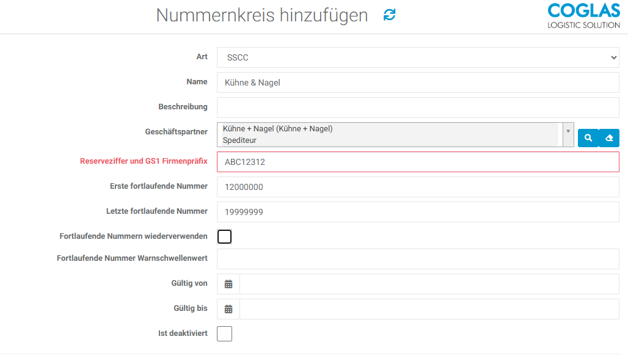This screenshot has width=628, height=364.
Task: Open the Gültig von calendar picker
Action: [228, 284]
